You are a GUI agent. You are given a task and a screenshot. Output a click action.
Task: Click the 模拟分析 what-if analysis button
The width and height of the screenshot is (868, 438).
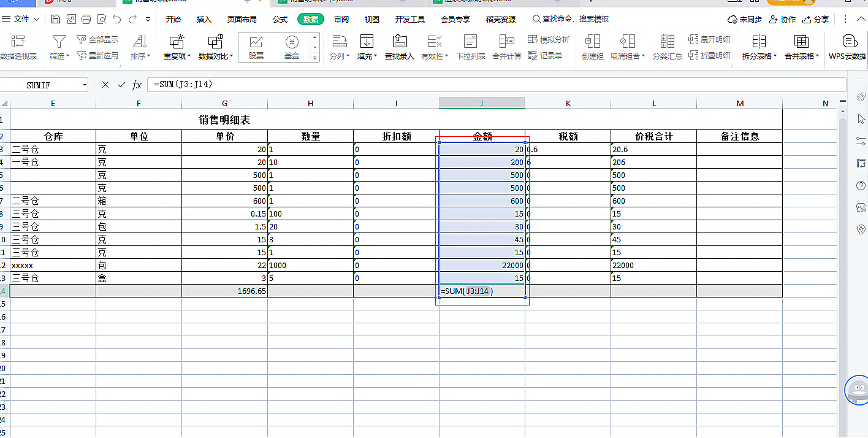[549, 40]
